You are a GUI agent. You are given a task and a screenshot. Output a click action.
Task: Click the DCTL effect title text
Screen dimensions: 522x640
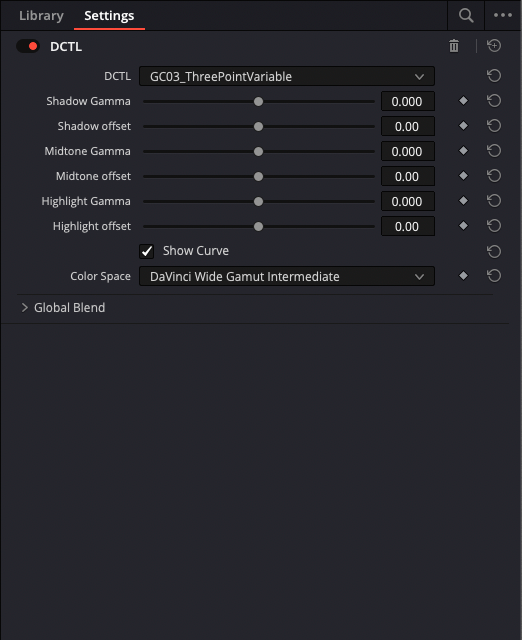(x=66, y=47)
